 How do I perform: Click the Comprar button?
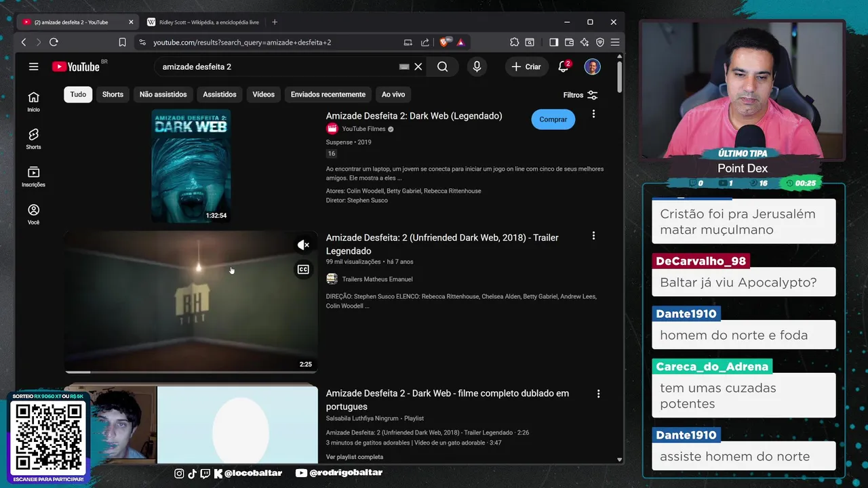point(553,119)
